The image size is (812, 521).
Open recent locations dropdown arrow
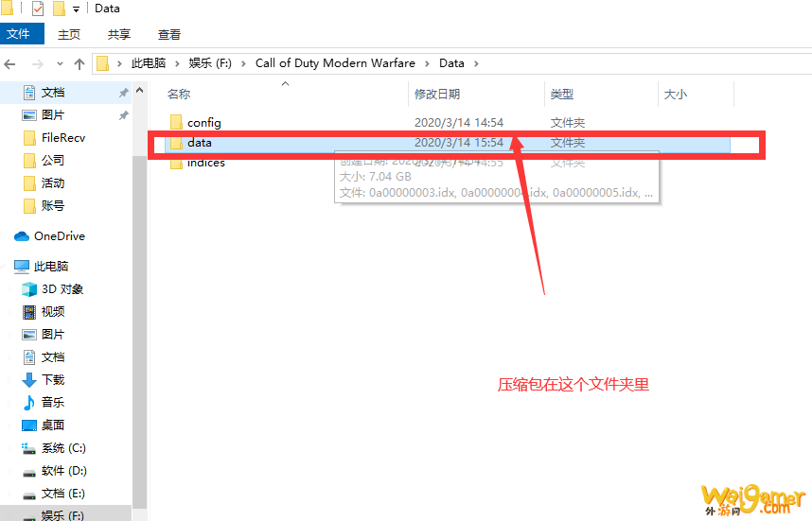[x=60, y=64]
